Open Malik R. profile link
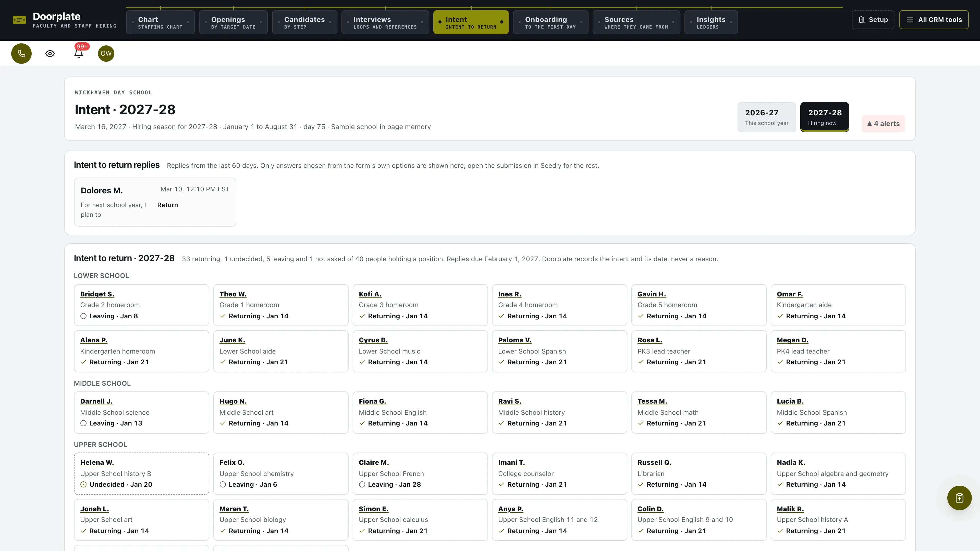 click(790, 509)
